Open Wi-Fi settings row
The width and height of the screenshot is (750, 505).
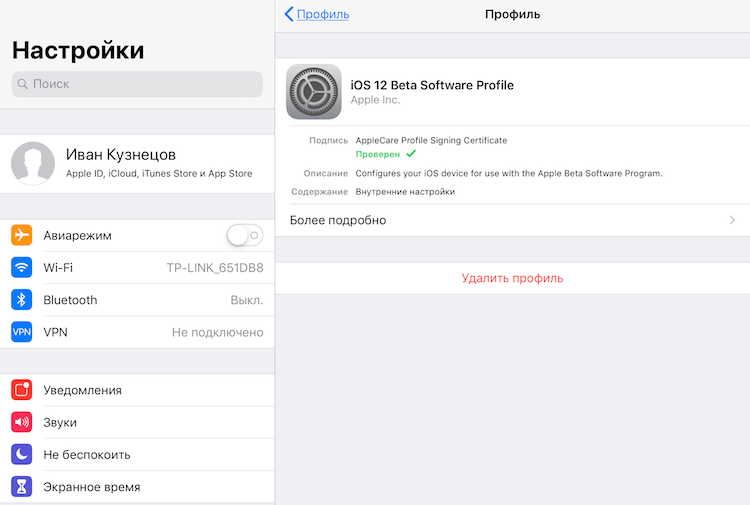(137, 267)
